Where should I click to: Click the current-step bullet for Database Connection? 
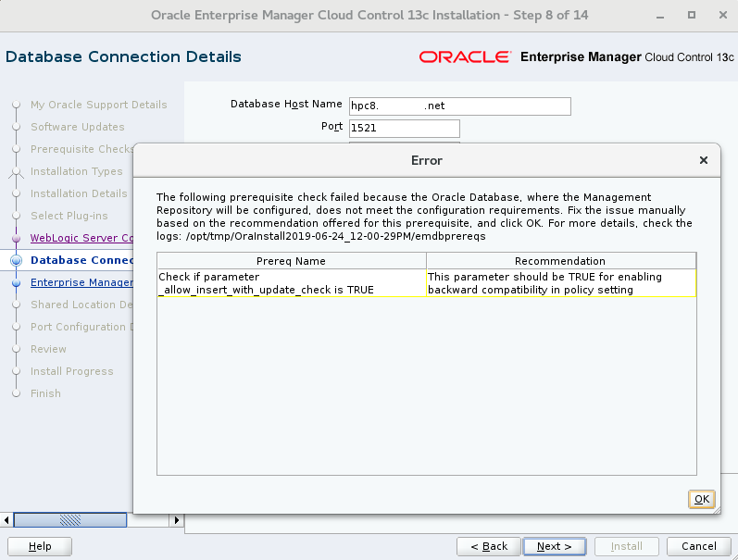coord(17,260)
